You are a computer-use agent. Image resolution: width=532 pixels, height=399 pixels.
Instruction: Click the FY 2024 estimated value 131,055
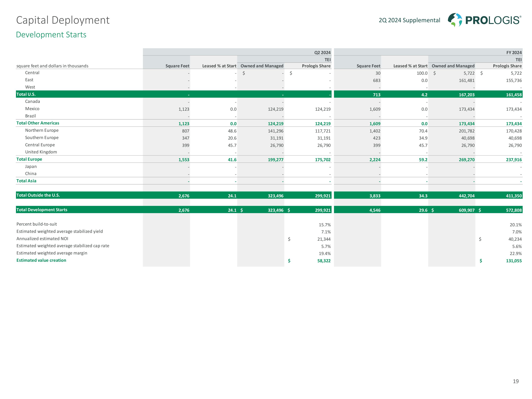514,261
